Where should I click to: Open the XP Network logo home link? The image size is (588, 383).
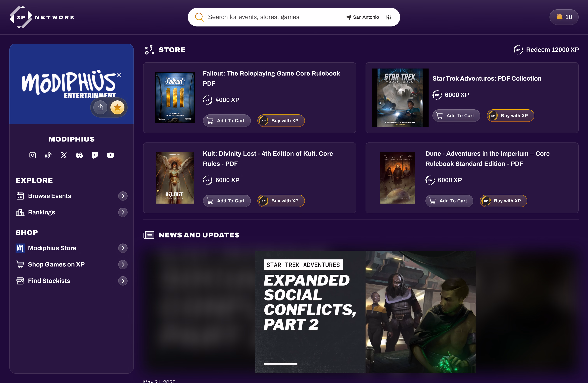42,17
